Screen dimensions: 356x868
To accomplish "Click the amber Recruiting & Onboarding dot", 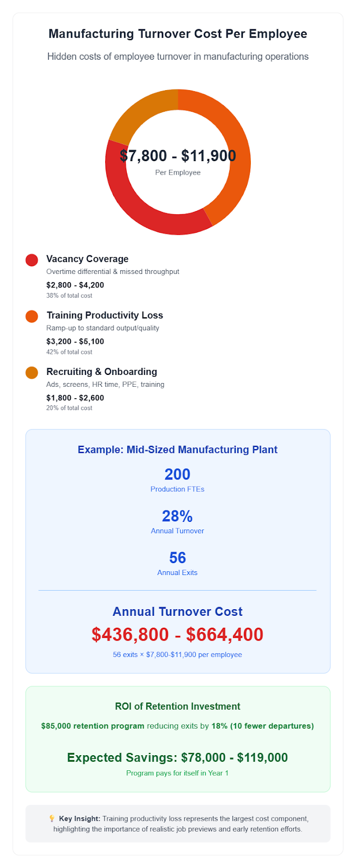I will coord(31,373).
